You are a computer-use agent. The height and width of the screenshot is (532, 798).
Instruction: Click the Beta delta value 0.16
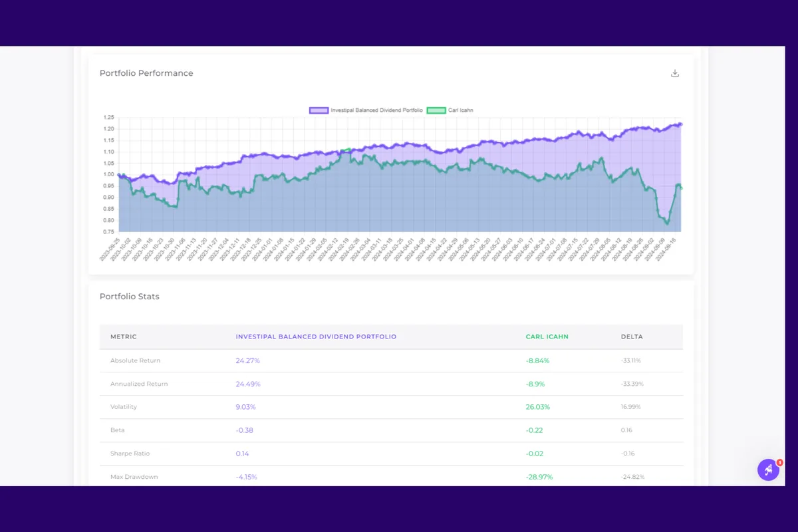[x=626, y=430]
